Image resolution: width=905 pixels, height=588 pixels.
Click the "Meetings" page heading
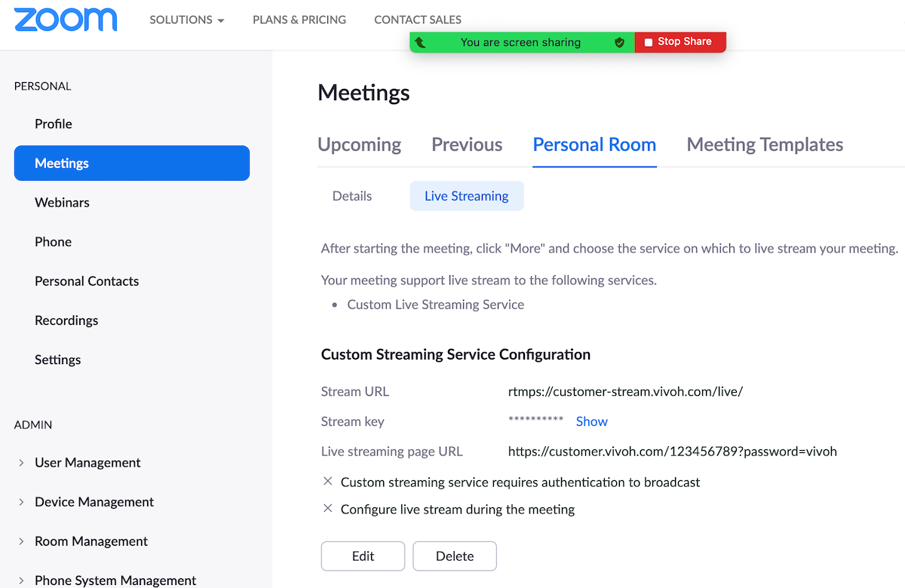point(364,93)
